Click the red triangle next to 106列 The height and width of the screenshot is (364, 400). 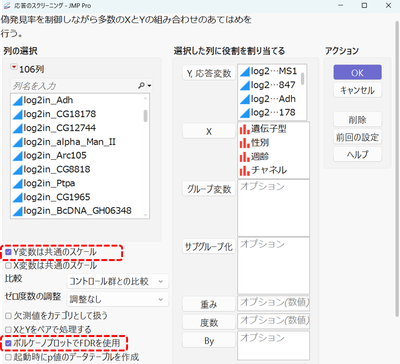coord(14,67)
